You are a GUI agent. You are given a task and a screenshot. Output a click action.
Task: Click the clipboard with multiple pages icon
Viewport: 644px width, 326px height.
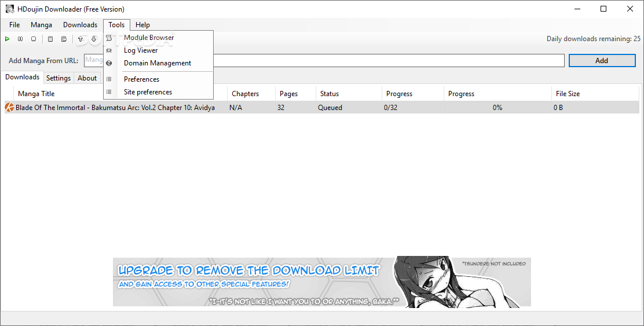[64, 39]
